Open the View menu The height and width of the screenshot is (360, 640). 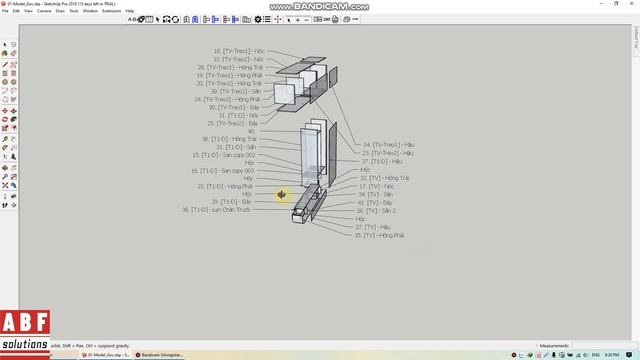[28, 11]
